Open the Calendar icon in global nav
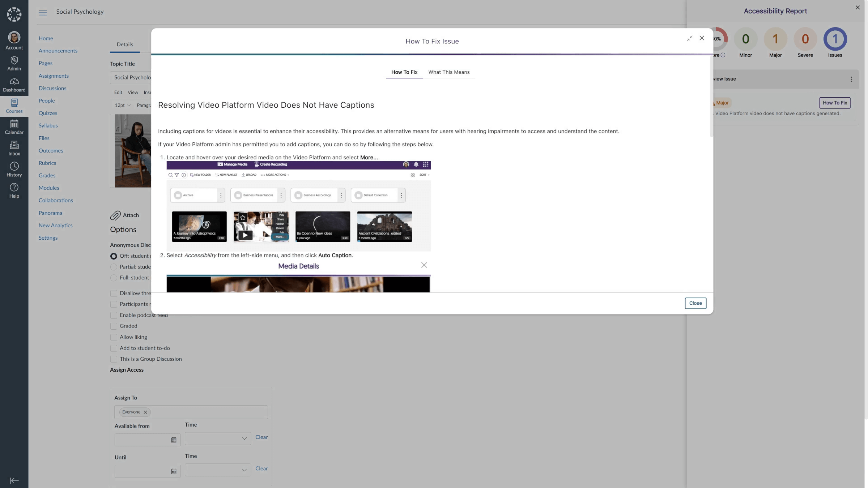This screenshot has height=488, width=868. (x=14, y=127)
